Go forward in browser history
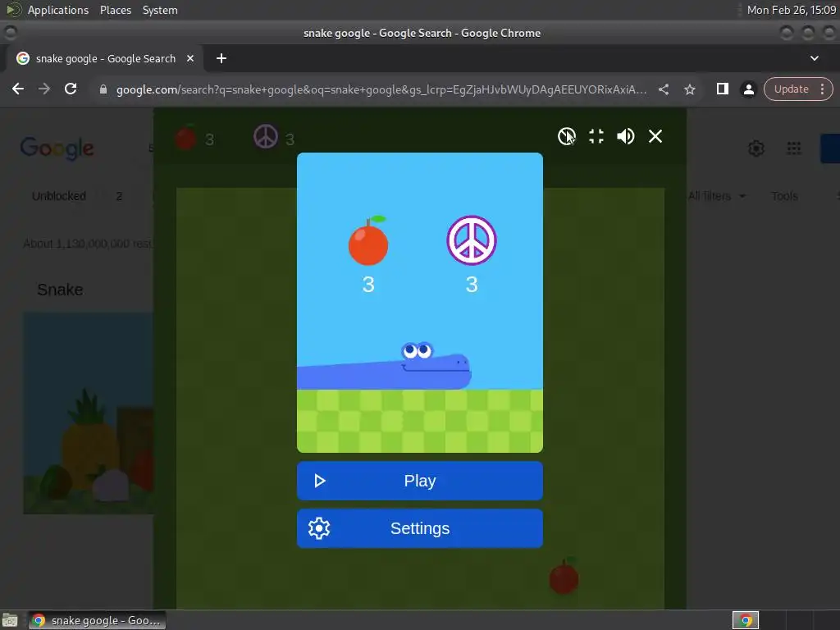Image resolution: width=840 pixels, height=630 pixels. (x=44, y=89)
